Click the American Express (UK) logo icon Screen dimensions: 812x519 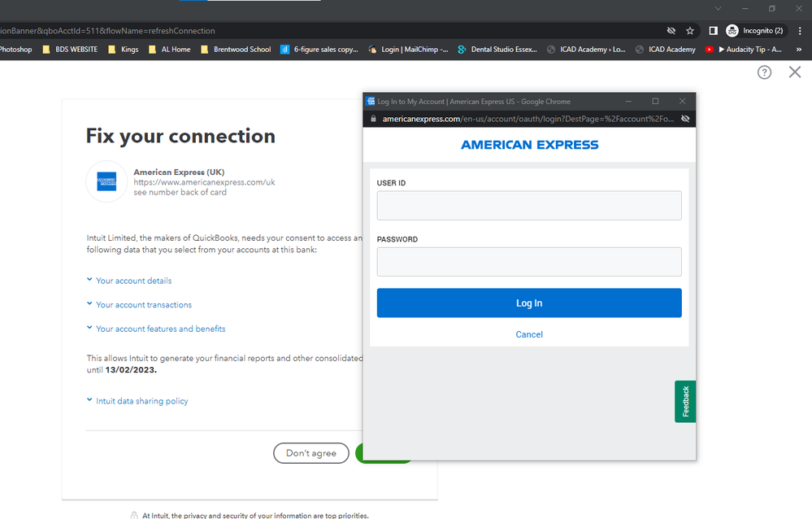[106, 181]
